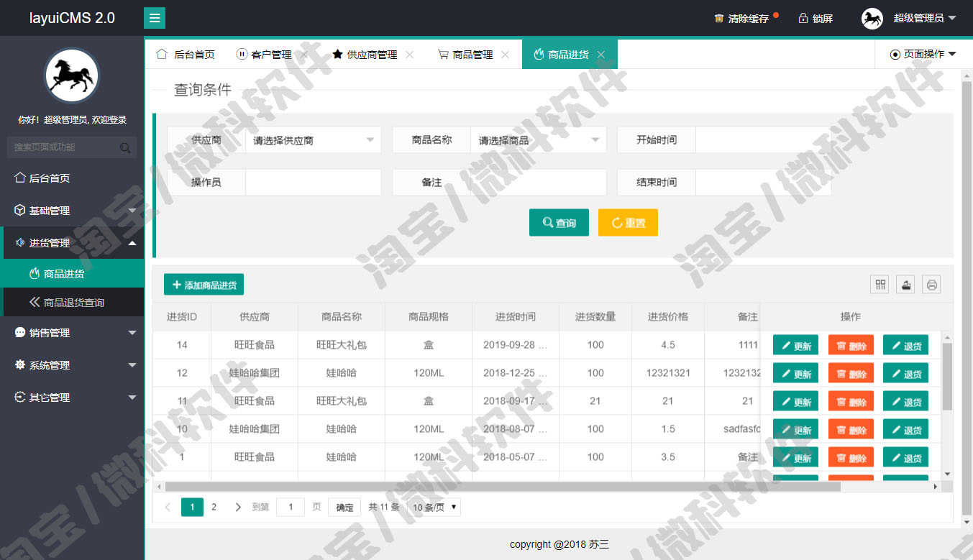The image size is (973, 560).
Task: Select 商品进货 in the sidebar
Action: pos(72,274)
